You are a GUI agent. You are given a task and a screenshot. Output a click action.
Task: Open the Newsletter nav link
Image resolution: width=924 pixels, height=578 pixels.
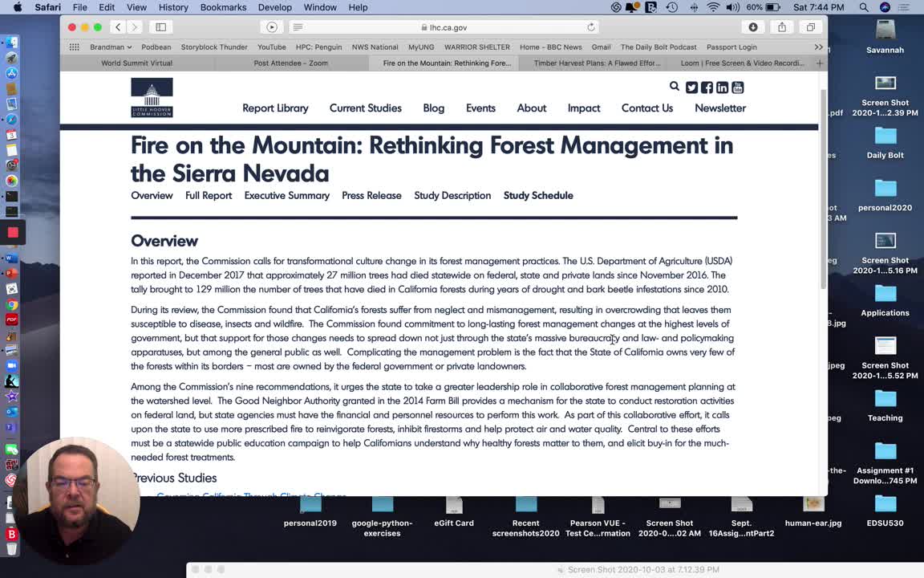tap(720, 108)
